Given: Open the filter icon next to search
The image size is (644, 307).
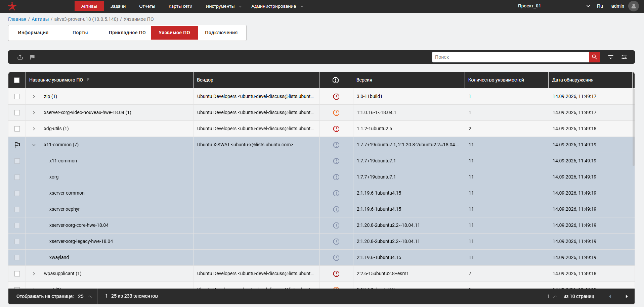Looking at the screenshot, I should tap(611, 57).
